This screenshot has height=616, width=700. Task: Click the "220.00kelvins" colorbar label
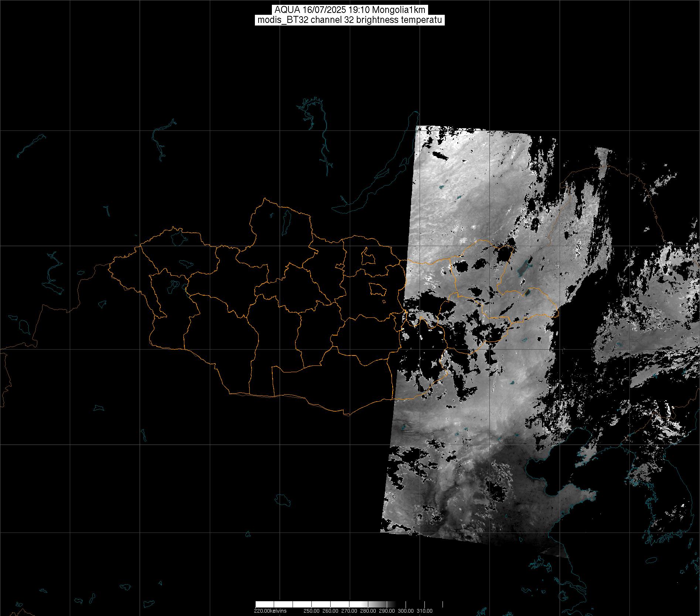(270, 611)
